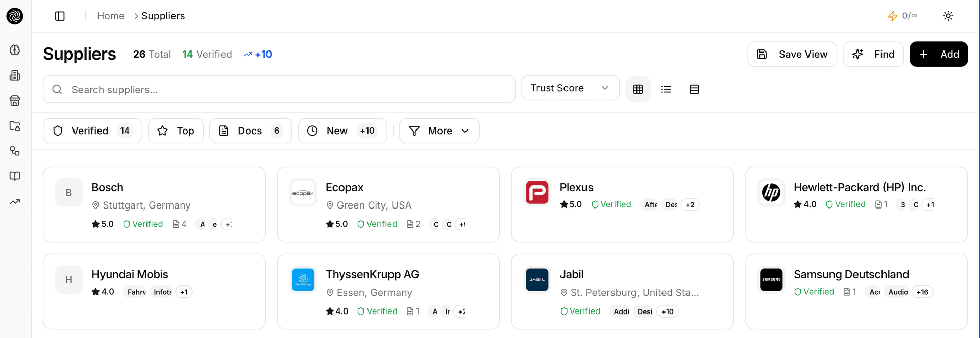Open the building icon in sidebar
Screen dimensions: 980x338
[15, 75]
